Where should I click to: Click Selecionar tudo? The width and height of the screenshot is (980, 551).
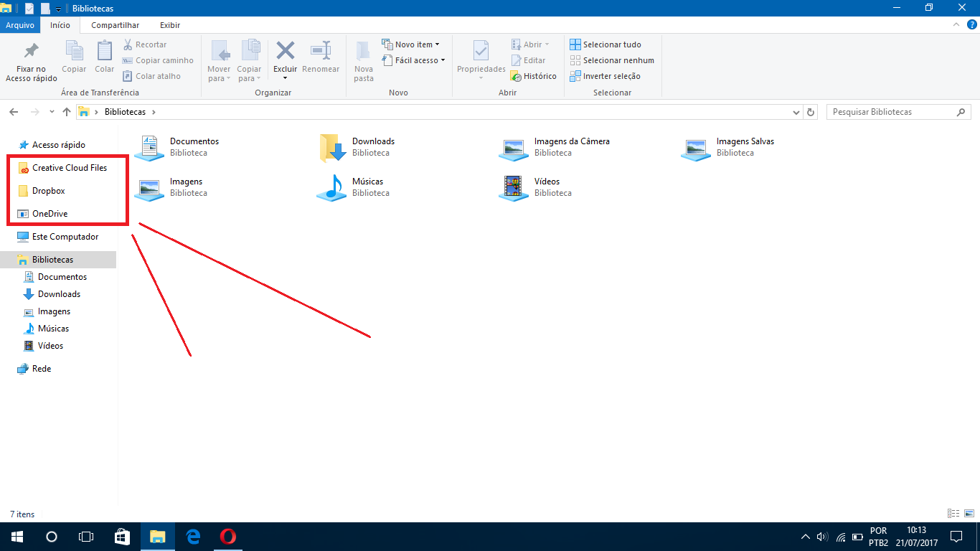point(606,44)
